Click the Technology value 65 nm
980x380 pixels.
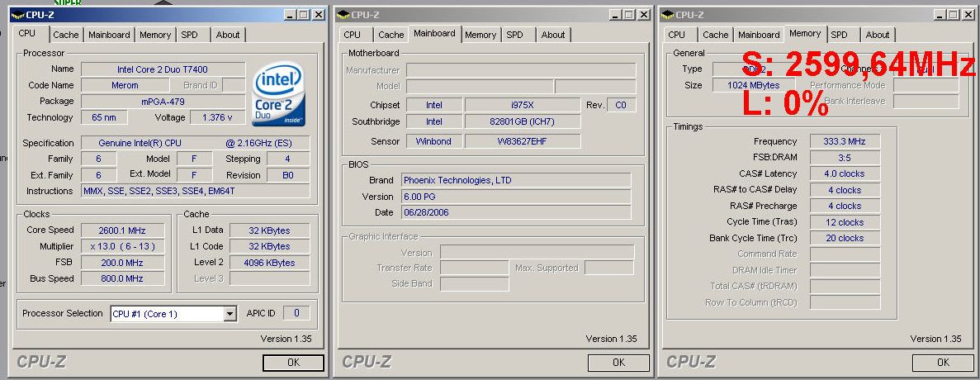click(104, 117)
